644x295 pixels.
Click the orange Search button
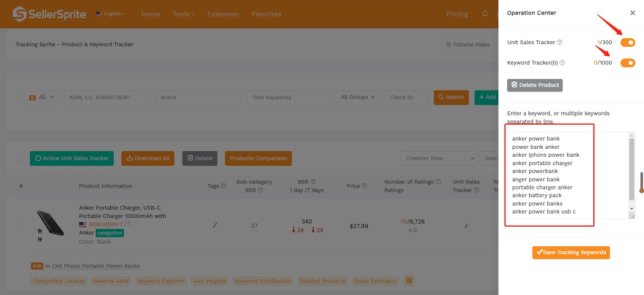pos(451,97)
